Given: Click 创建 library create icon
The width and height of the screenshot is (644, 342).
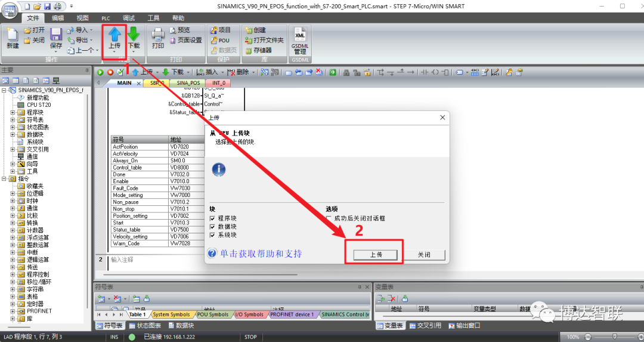Looking at the screenshot, I should click(x=249, y=30).
